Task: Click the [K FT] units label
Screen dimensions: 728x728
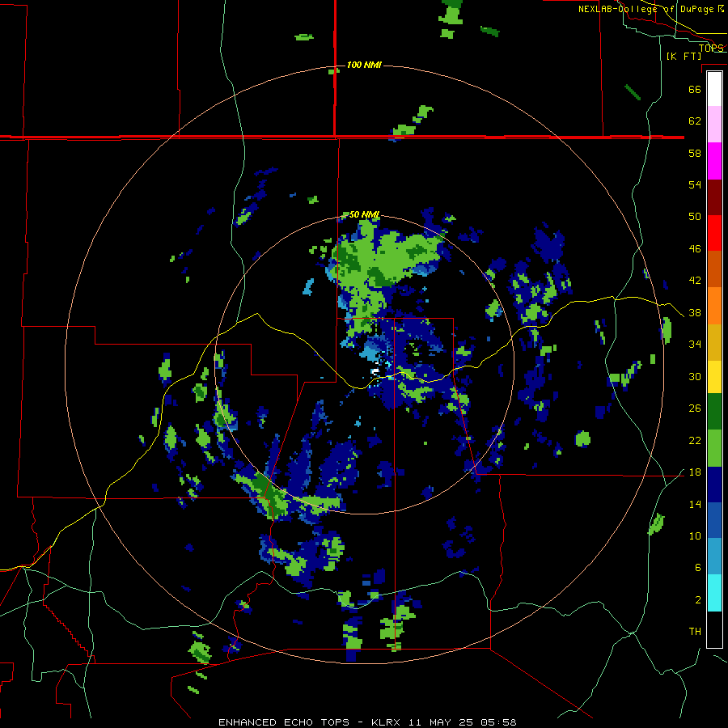Action: (684, 56)
